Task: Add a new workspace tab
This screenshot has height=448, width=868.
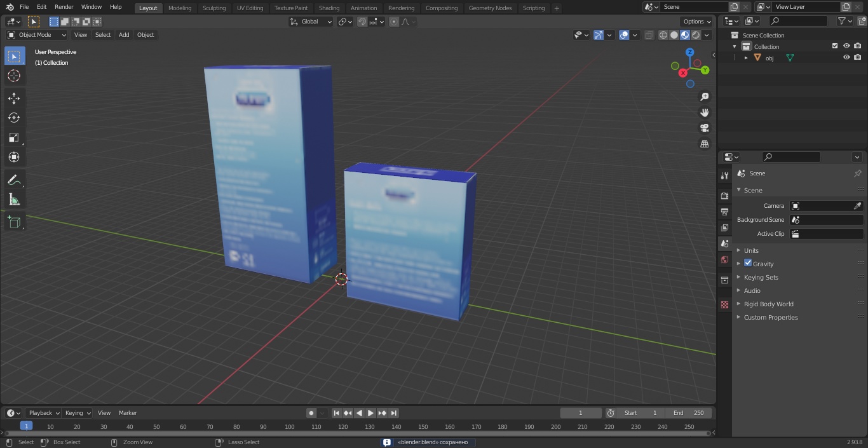Action: pyautogui.click(x=557, y=8)
